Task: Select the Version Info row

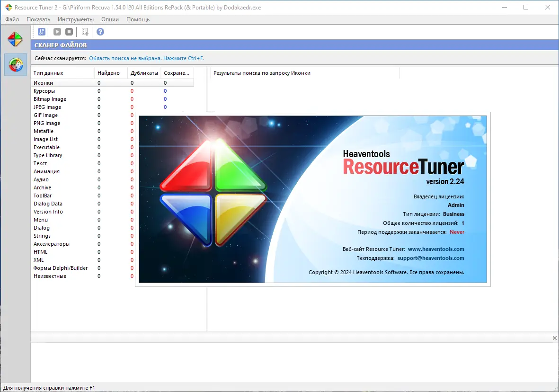Action: coord(83,212)
